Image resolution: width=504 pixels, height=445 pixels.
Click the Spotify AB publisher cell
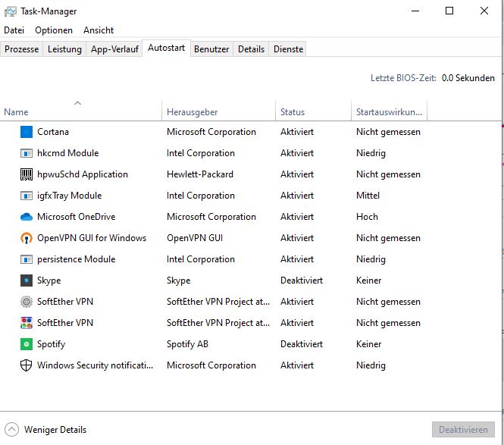(x=187, y=344)
